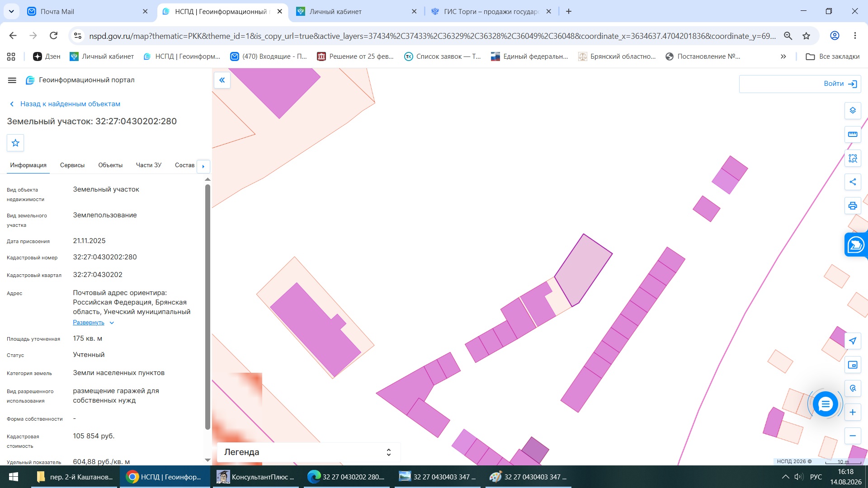Go back via Назад к найденным объектам
Image resolution: width=868 pixels, height=488 pixels.
click(65, 104)
